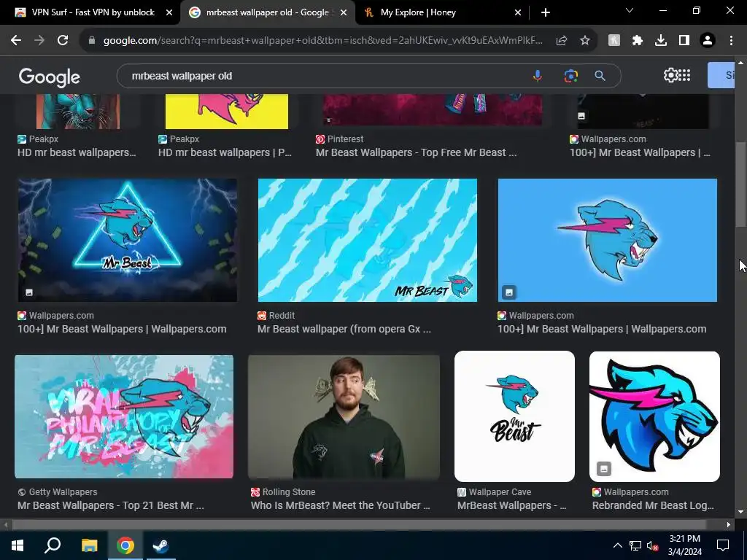Open the Windows notification center

pyautogui.click(x=723, y=545)
